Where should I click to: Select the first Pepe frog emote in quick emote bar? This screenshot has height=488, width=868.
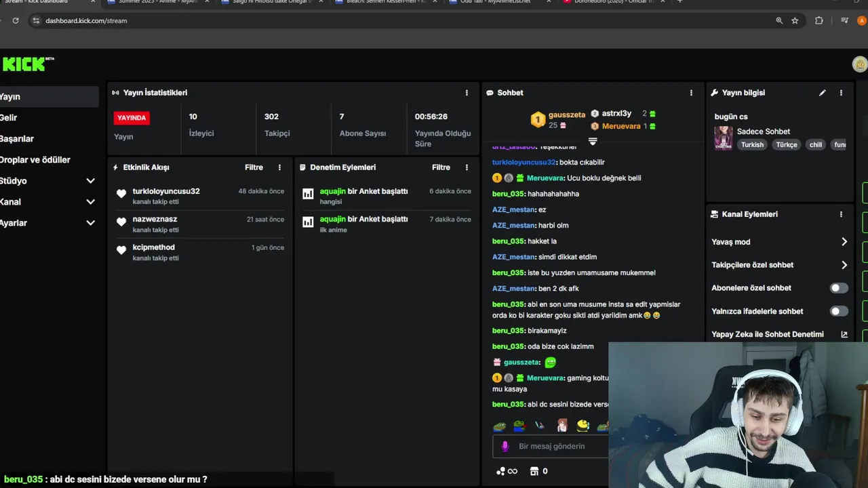point(499,426)
